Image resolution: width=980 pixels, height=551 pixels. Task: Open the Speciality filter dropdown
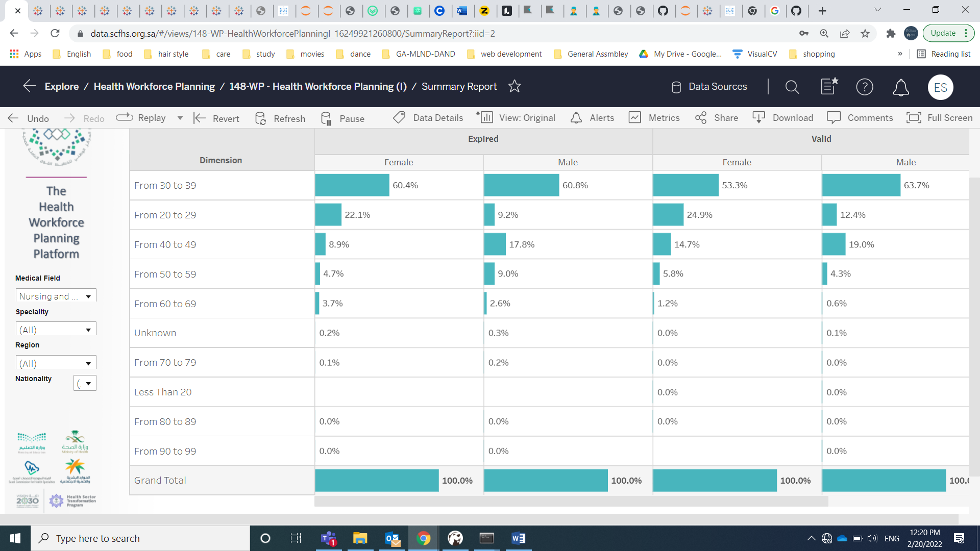56,330
